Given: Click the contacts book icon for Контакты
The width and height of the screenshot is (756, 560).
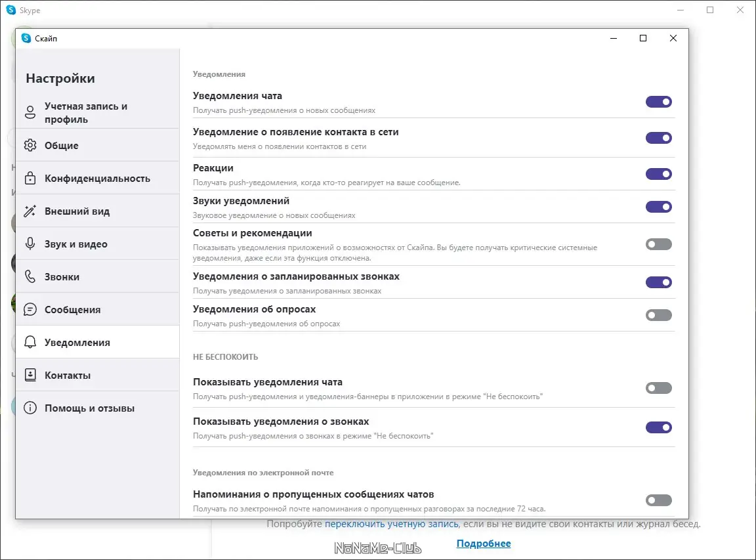Looking at the screenshot, I should coord(30,375).
